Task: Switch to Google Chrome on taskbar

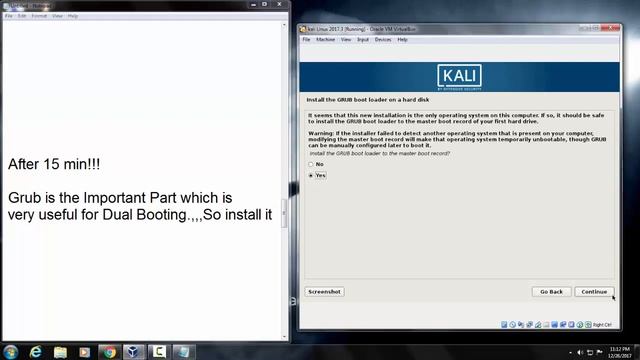Action: tap(109, 352)
